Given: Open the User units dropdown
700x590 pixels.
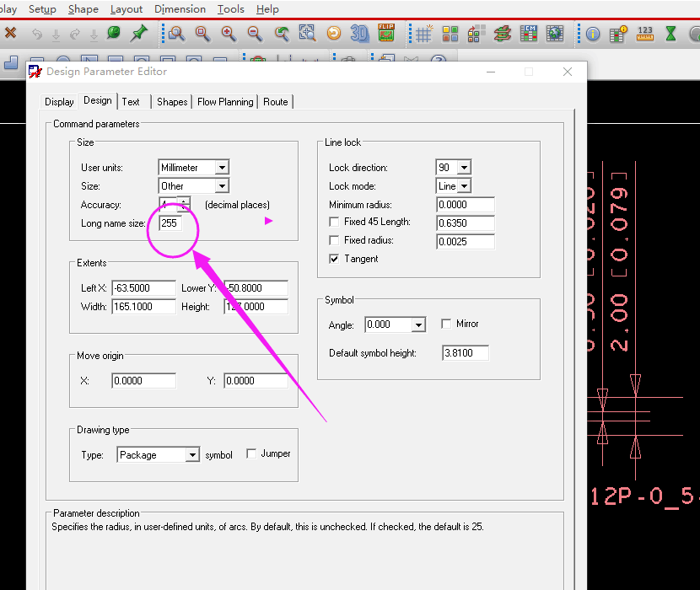Looking at the screenshot, I should (221, 168).
